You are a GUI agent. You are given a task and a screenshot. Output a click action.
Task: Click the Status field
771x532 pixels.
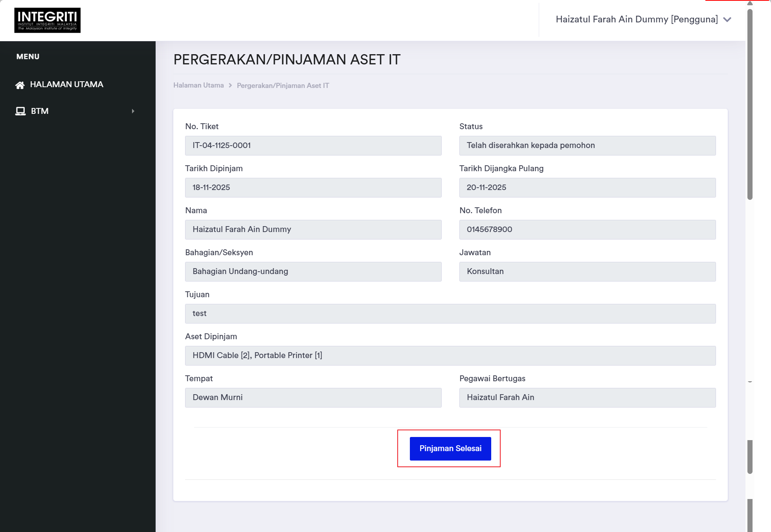[587, 146]
